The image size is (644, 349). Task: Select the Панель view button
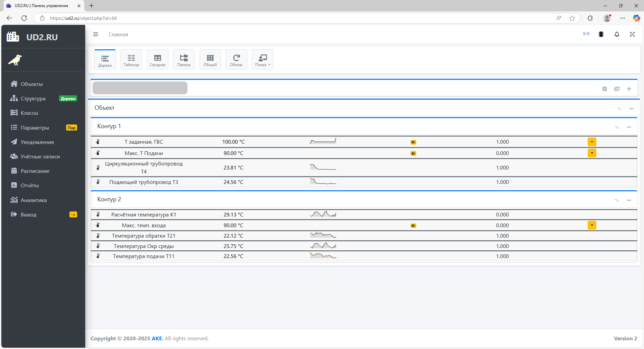click(x=184, y=59)
